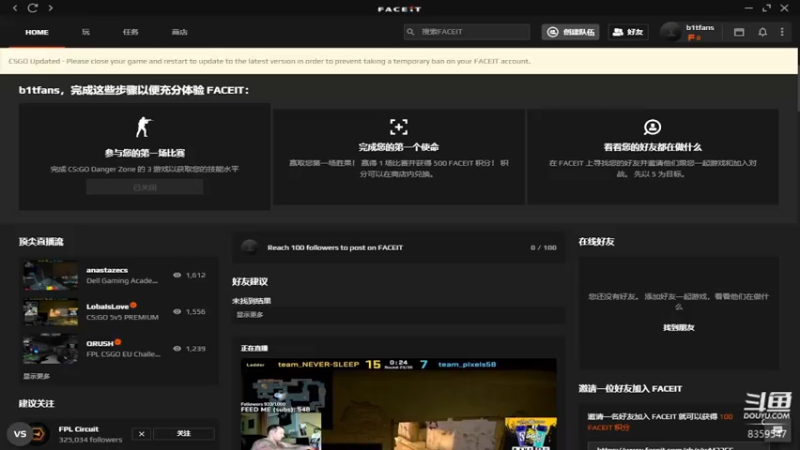Open the HOME tab
Screen dimensions: 800x450
click(37, 32)
